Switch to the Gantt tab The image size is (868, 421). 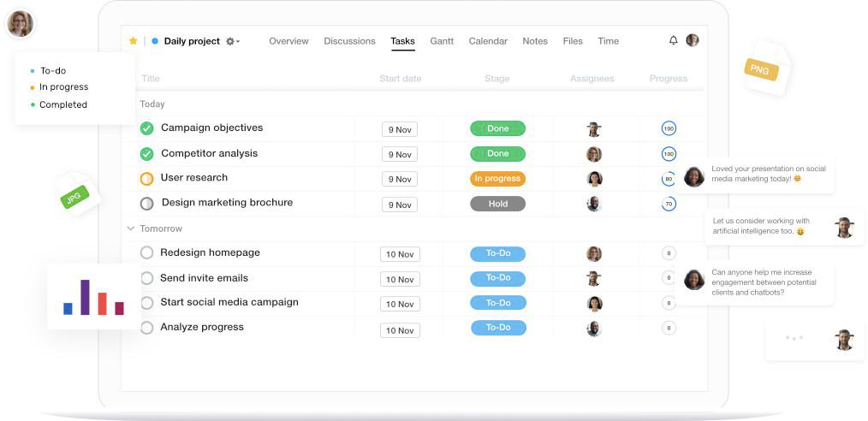(x=442, y=41)
